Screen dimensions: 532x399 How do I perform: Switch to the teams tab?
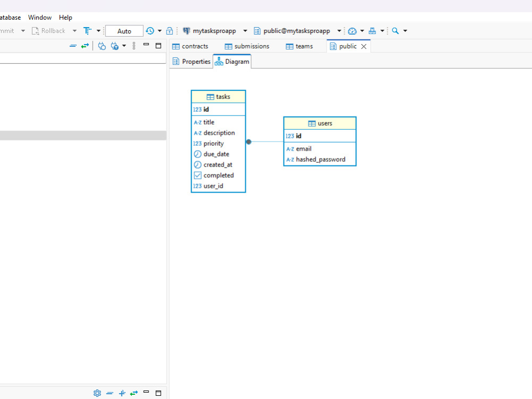pyautogui.click(x=299, y=46)
